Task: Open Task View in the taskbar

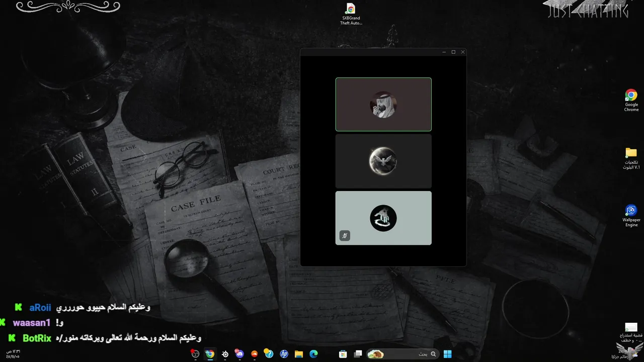Action: tap(358, 354)
